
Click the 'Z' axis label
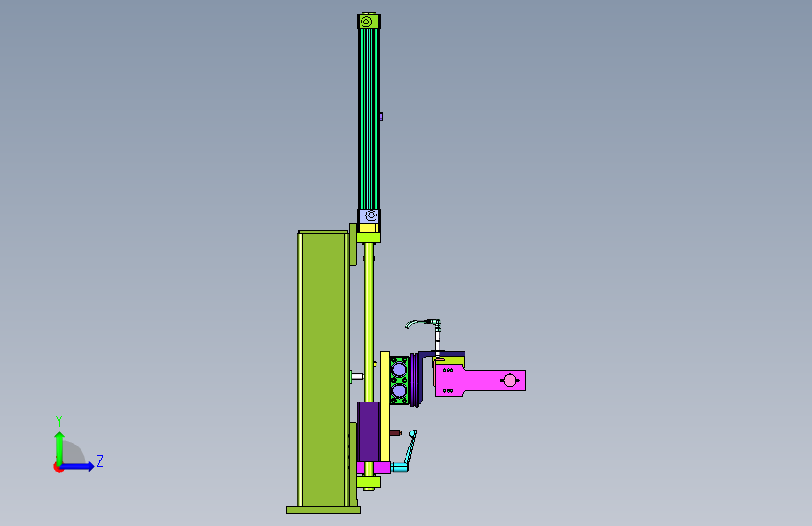[x=100, y=460]
